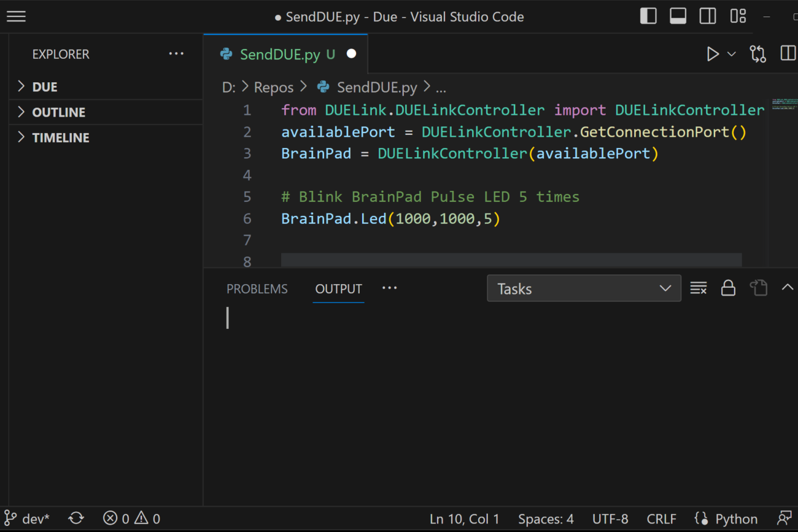Image resolution: width=798 pixels, height=532 pixels.
Task: Select the SendDUE.py editor tab
Action: point(279,54)
